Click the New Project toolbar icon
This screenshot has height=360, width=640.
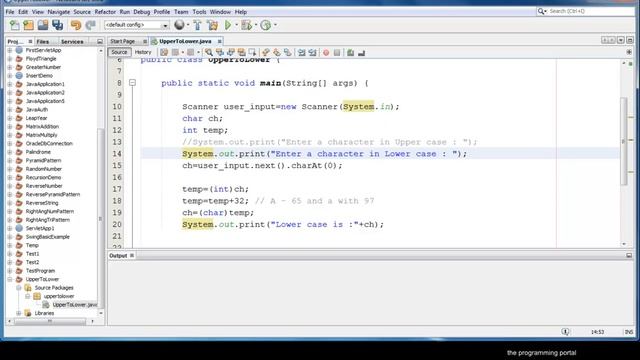(x=28, y=25)
